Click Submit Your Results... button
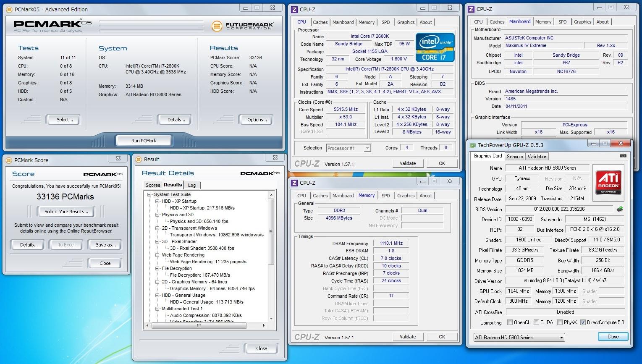 click(x=66, y=212)
